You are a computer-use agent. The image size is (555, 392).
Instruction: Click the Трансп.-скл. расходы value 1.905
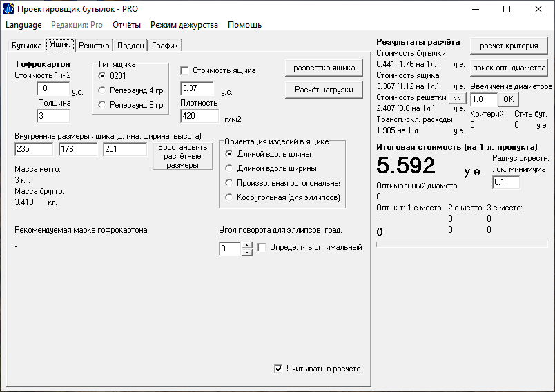pyautogui.click(x=398, y=130)
